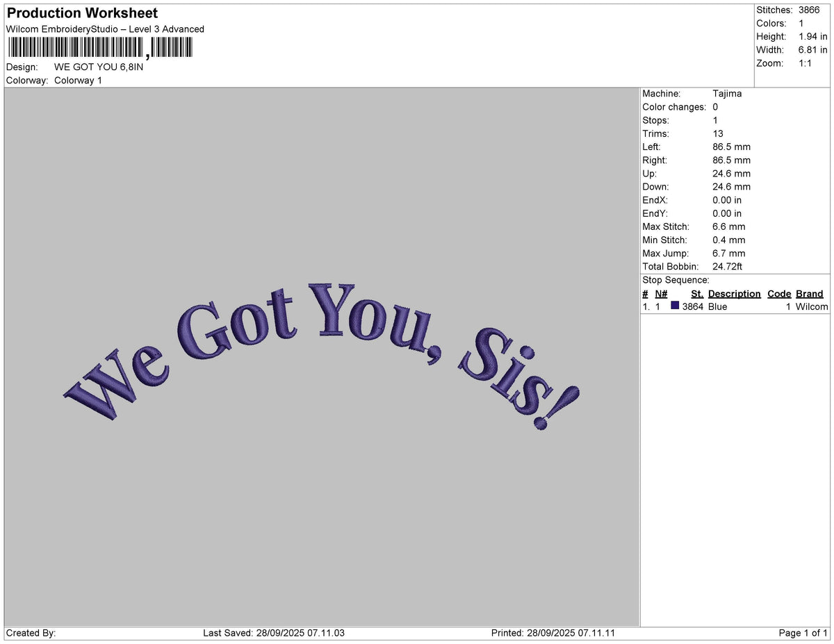The width and height of the screenshot is (834, 644).
Task: Click the Left value 86.5 mm
Action: click(x=731, y=147)
